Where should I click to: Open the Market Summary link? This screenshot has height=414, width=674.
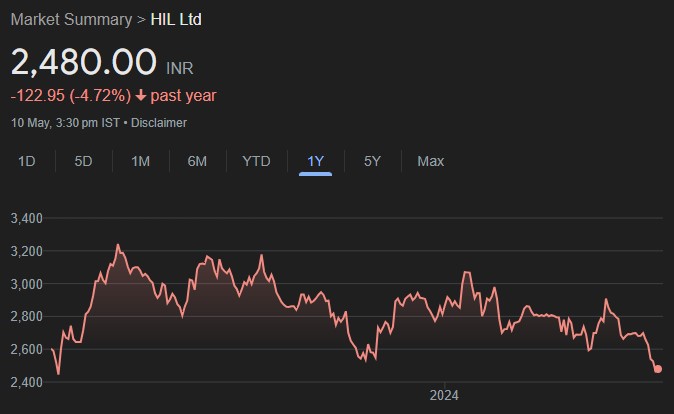(71, 20)
